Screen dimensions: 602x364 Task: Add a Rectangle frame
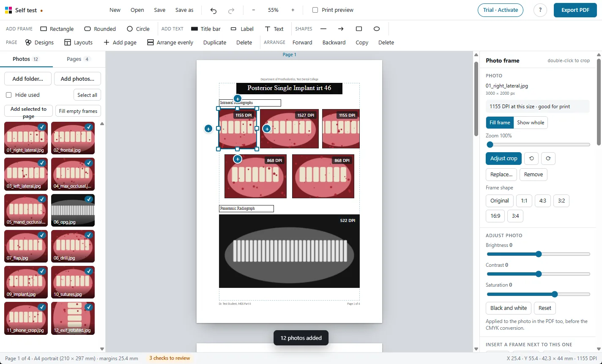click(57, 29)
